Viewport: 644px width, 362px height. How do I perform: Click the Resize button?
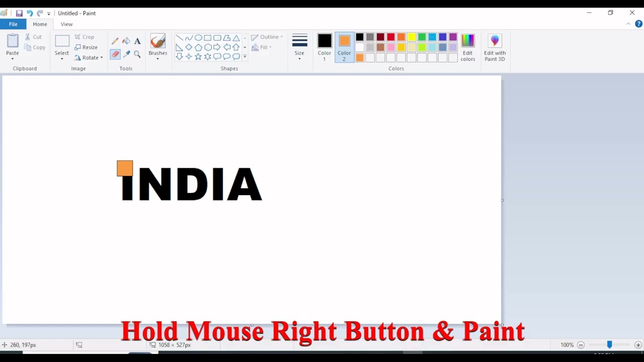coord(86,47)
